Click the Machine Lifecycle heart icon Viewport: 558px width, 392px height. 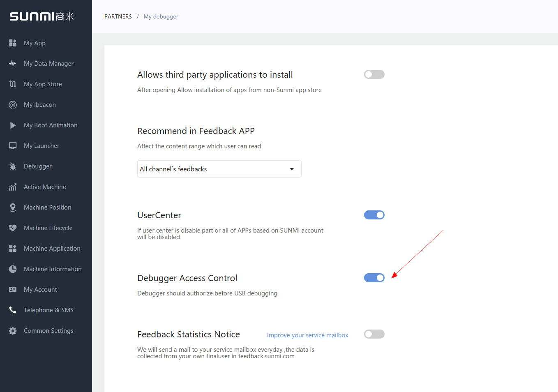point(13,228)
